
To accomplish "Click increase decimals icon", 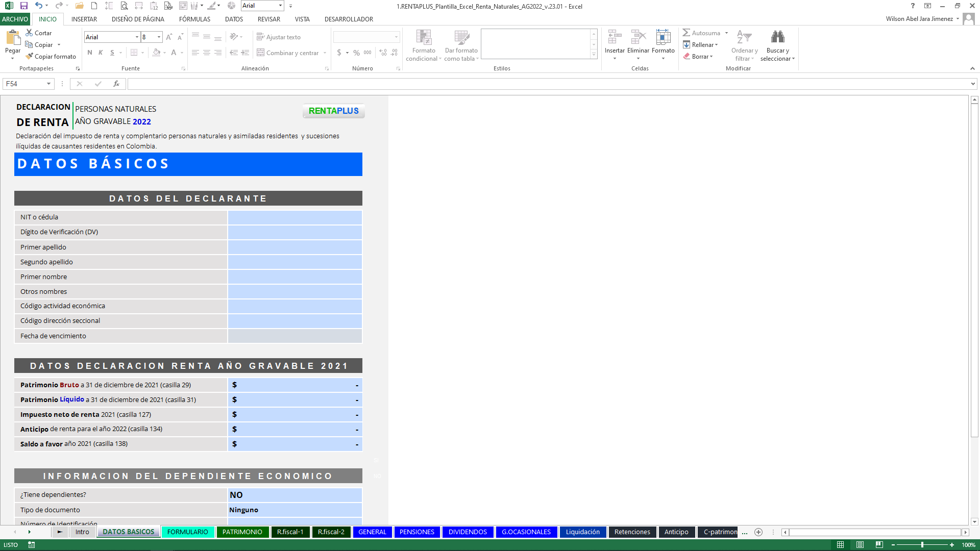I will [x=383, y=53].
